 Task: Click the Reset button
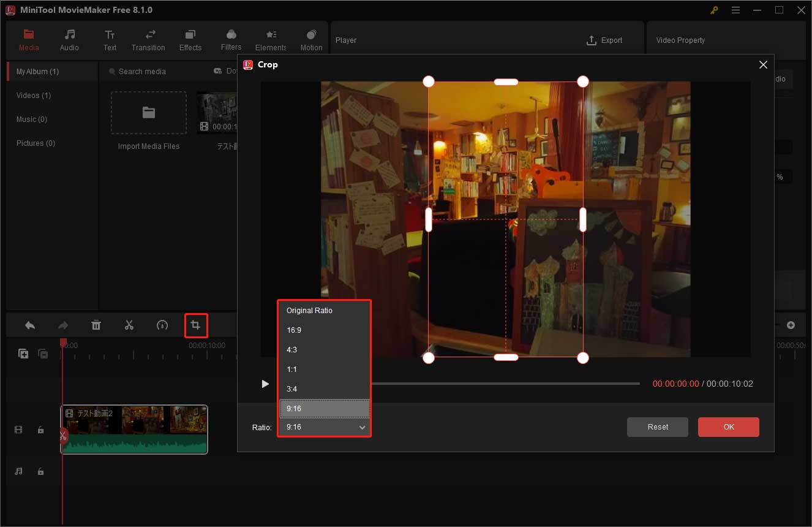658,427
